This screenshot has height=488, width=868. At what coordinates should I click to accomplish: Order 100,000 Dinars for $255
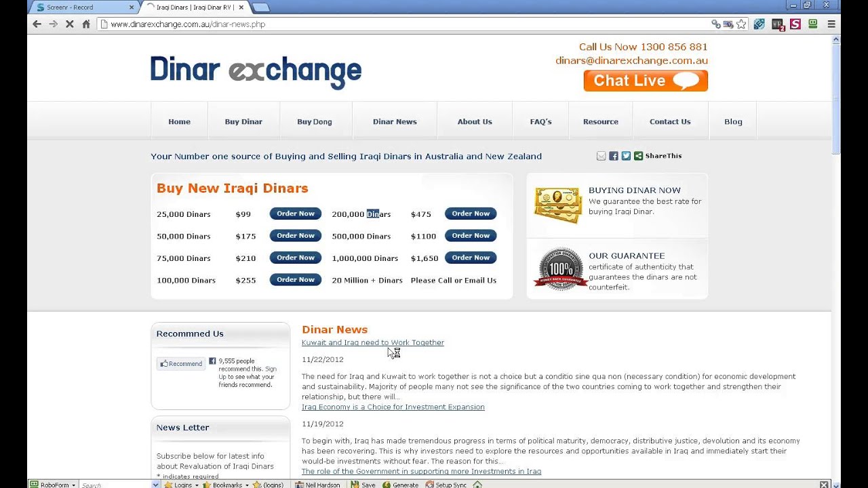click(296, 280)
